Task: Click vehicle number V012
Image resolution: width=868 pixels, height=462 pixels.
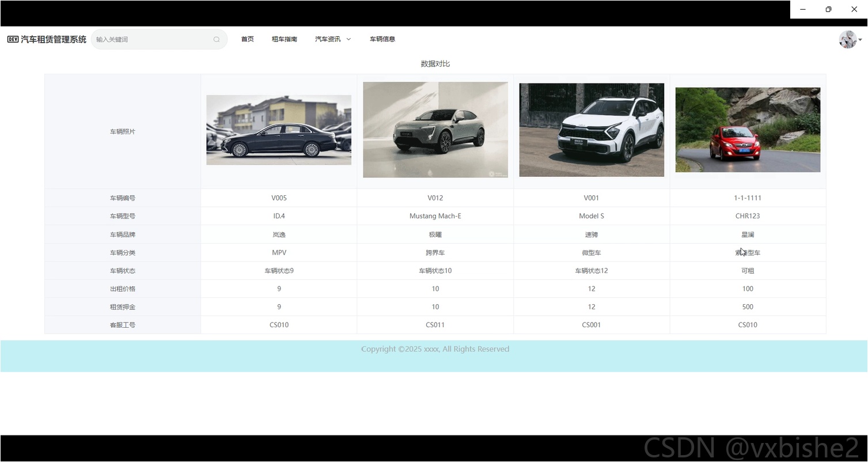Action: (x=435, y=198)
